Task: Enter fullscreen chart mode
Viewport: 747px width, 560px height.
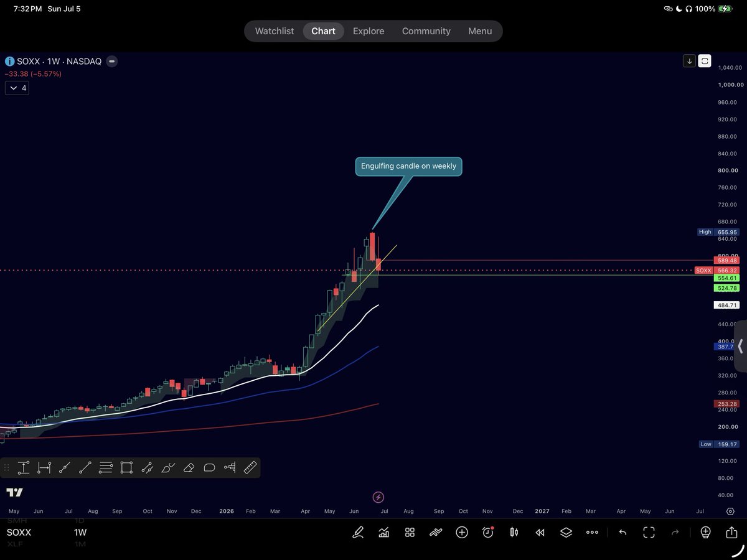Action: (x=649, y=532)
